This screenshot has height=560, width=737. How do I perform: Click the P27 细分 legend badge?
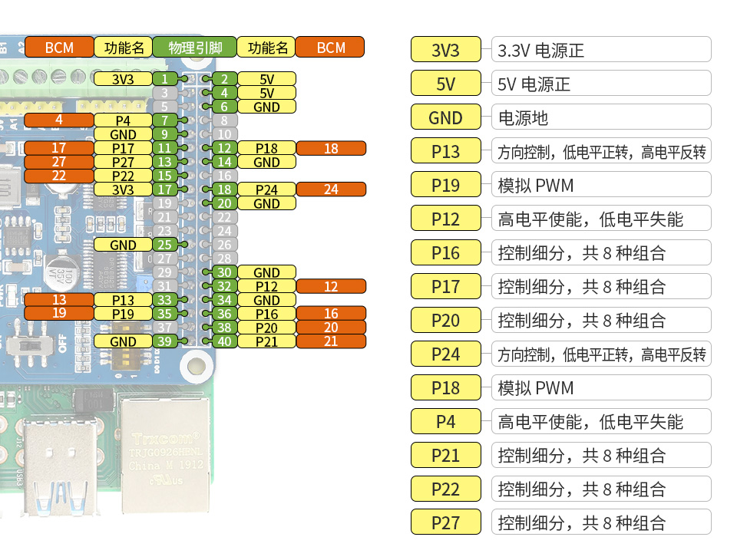445,522
